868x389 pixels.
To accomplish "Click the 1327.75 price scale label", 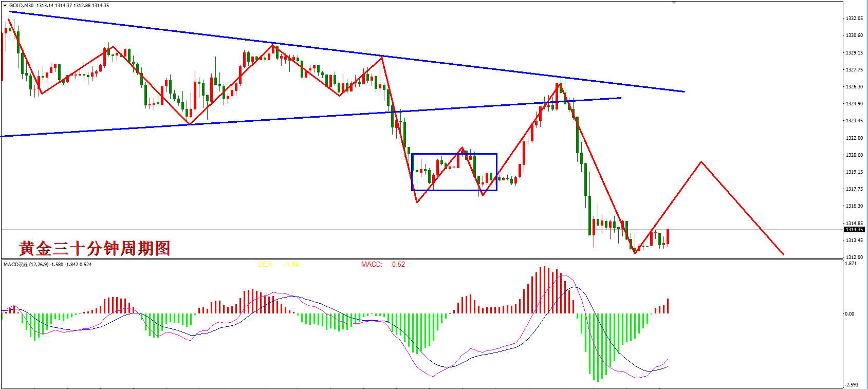I will point(855,69).
